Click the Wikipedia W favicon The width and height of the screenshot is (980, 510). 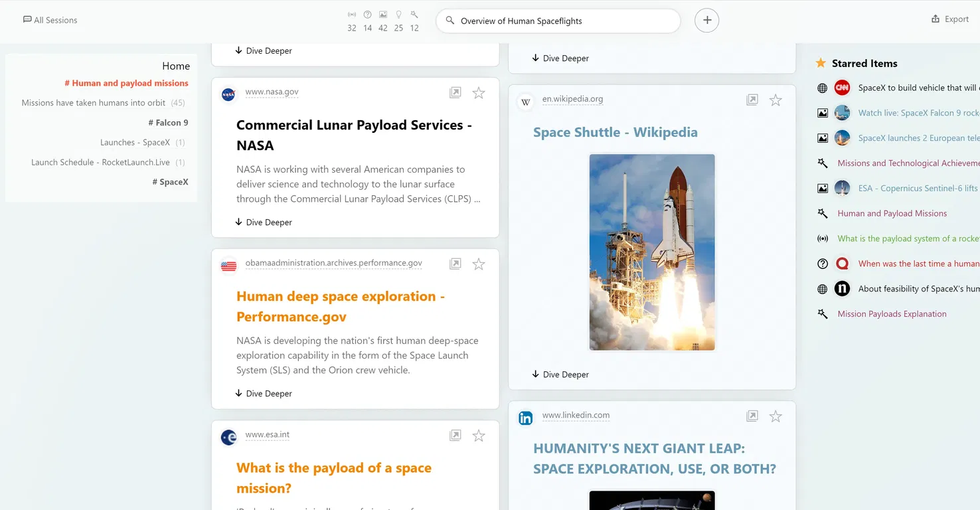click(525, 102)
